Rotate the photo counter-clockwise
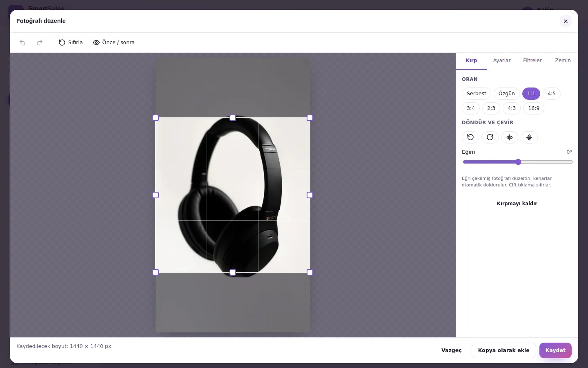This screenshot has height=368, width=588. pyautogui.click(x=470, y=137)
